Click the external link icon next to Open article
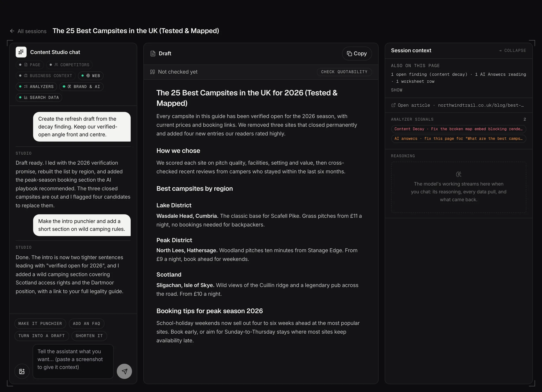The height and width of the screenshot is (392, 542). (x=393, y=105)
